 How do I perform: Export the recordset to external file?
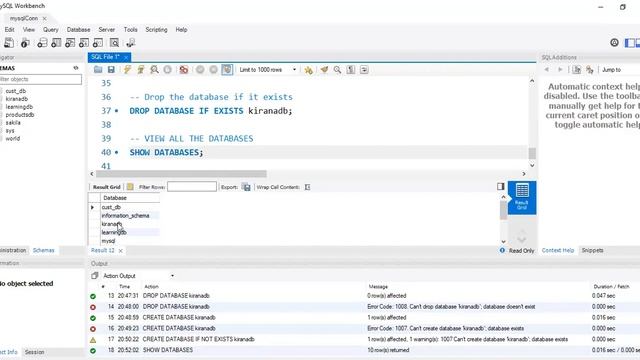246,187
